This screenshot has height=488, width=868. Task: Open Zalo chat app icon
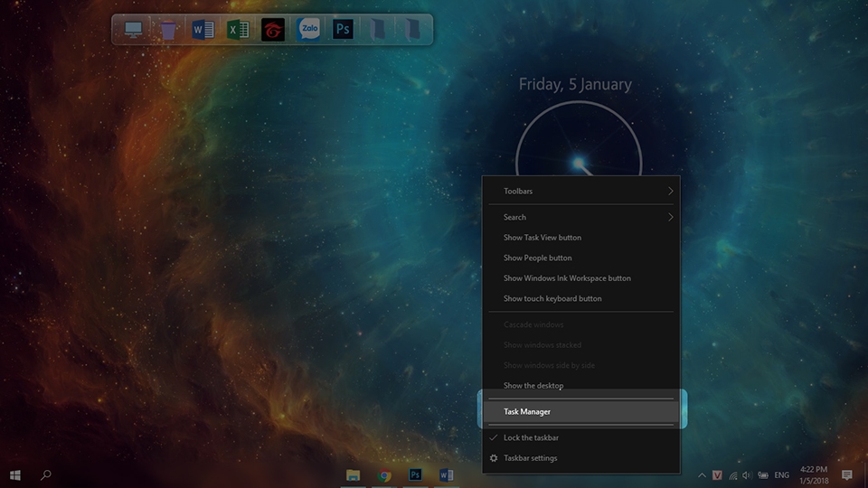point(307,29)
